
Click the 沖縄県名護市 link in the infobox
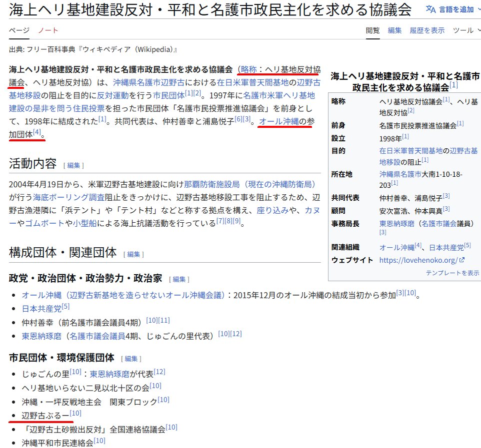click(x=400, y=174)
